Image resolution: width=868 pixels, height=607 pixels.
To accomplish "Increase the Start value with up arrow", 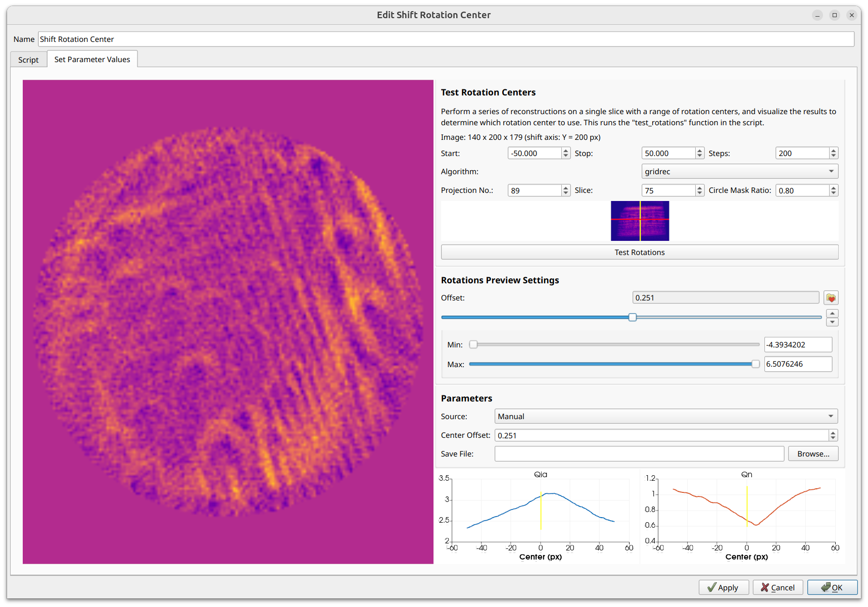I will [566, 150].
